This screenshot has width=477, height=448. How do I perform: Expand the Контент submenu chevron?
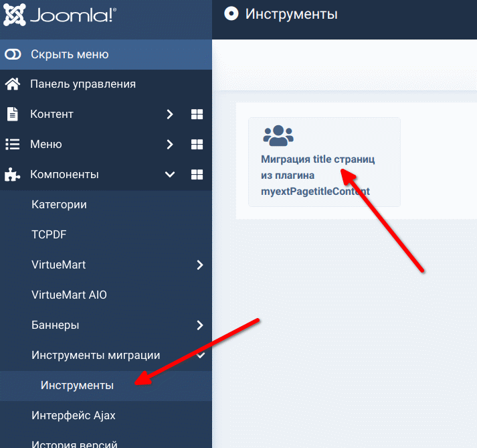click(x=170, y=115)
